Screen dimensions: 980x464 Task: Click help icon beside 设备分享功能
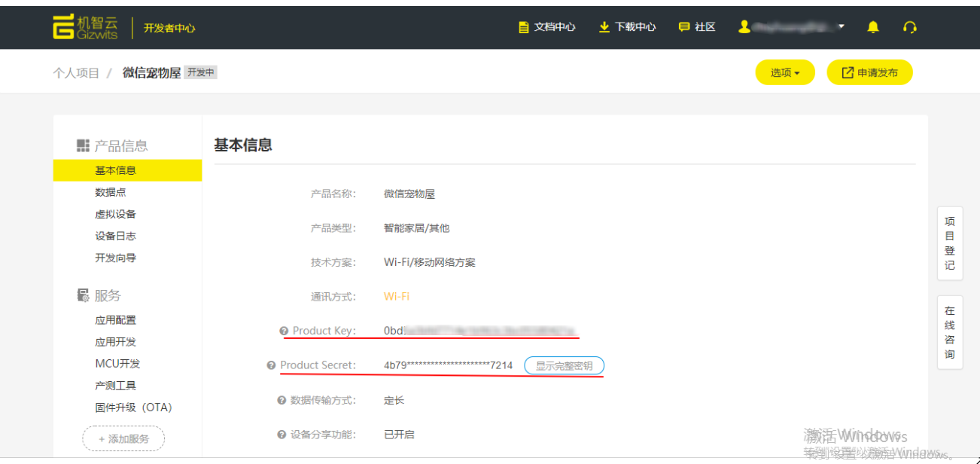[282, 435]
